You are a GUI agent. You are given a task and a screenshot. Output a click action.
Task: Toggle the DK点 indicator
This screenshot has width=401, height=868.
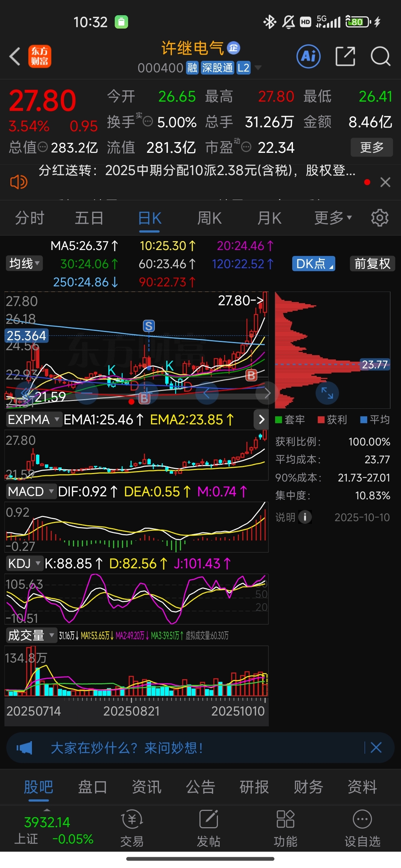313,263
